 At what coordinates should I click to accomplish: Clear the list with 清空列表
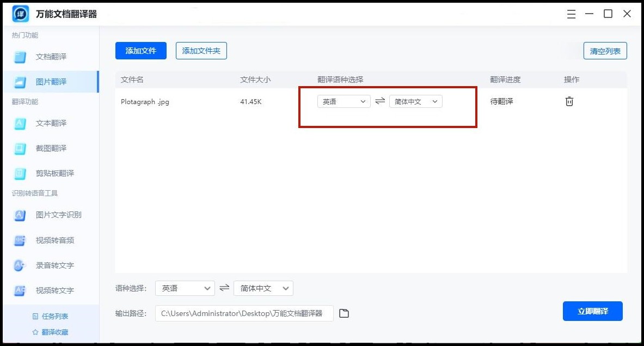605,51
